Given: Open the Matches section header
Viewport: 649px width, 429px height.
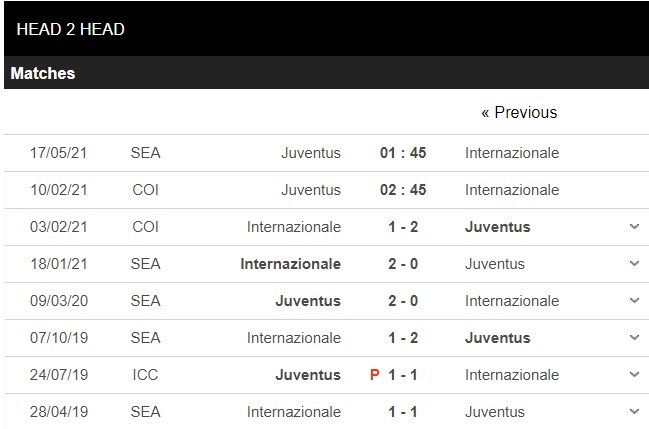Looking at the screenshot, I should (43, 73).
